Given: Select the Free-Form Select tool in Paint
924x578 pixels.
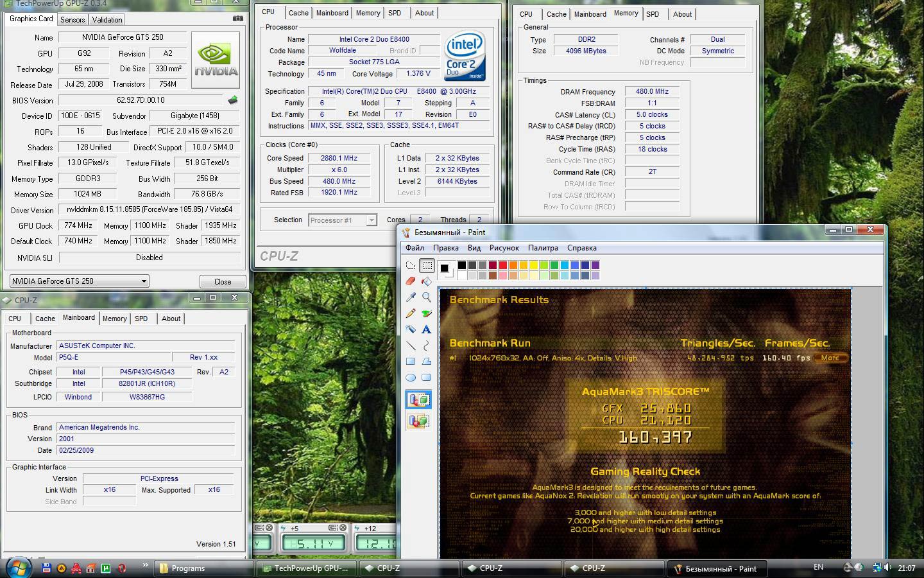Looking at the screenshot, I should coord(411,265).
